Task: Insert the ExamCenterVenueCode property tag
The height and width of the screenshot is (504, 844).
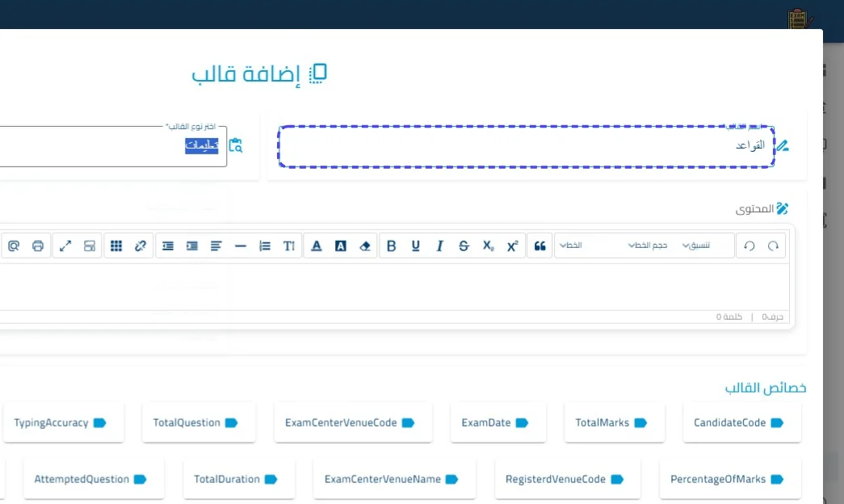Action: point(353,422)
